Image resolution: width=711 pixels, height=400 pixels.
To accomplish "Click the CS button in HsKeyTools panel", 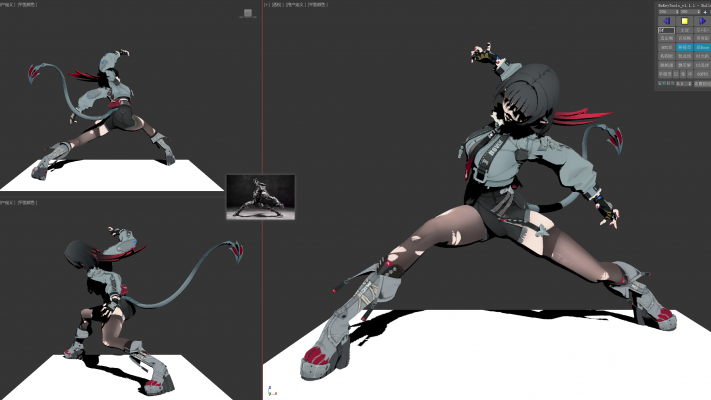I will click(703, 65).
